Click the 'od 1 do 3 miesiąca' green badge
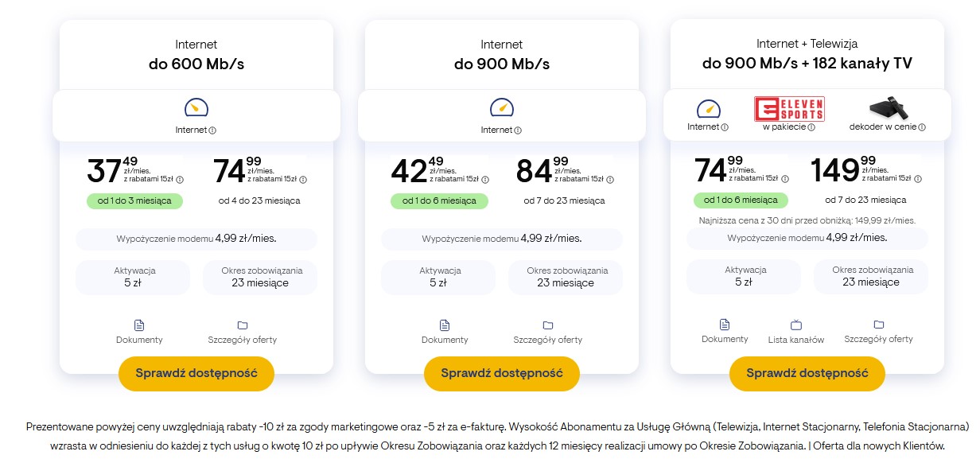The image size is (980, 463). click(x=134, y=200)
